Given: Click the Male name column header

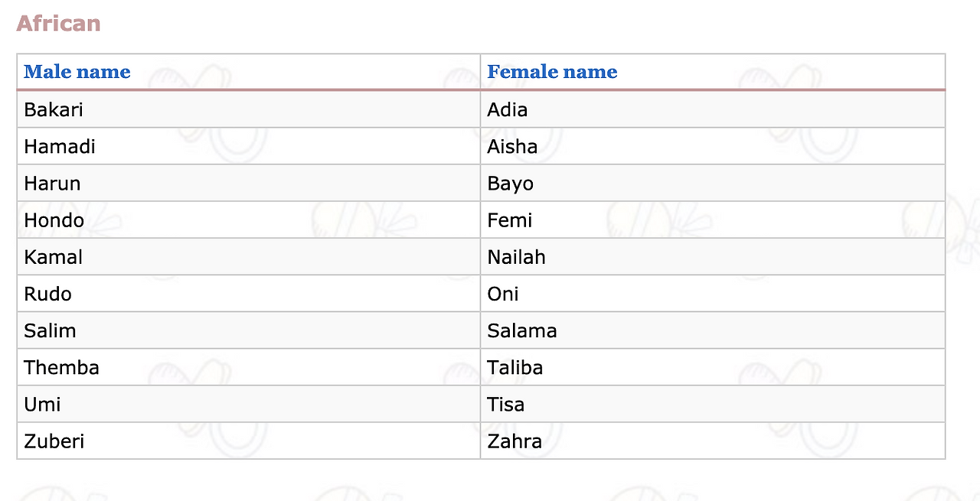Looking at the screenshot, I should [77, 72].
